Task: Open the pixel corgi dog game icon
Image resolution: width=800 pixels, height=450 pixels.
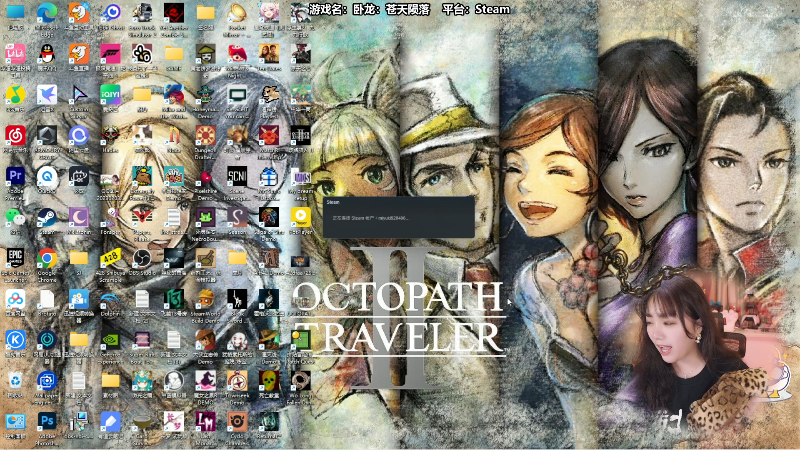Action: pos(268,95)
